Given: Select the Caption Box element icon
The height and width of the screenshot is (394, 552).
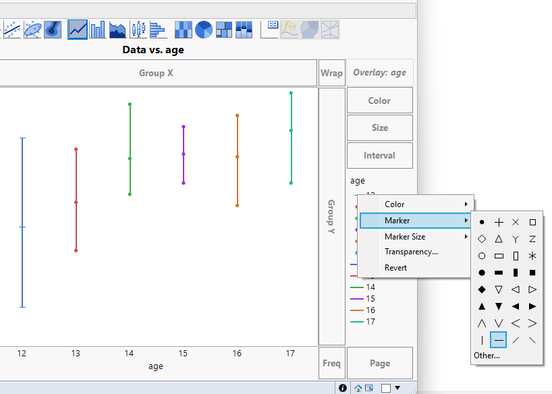Looking at the screenshot, I should click(270, 30).
